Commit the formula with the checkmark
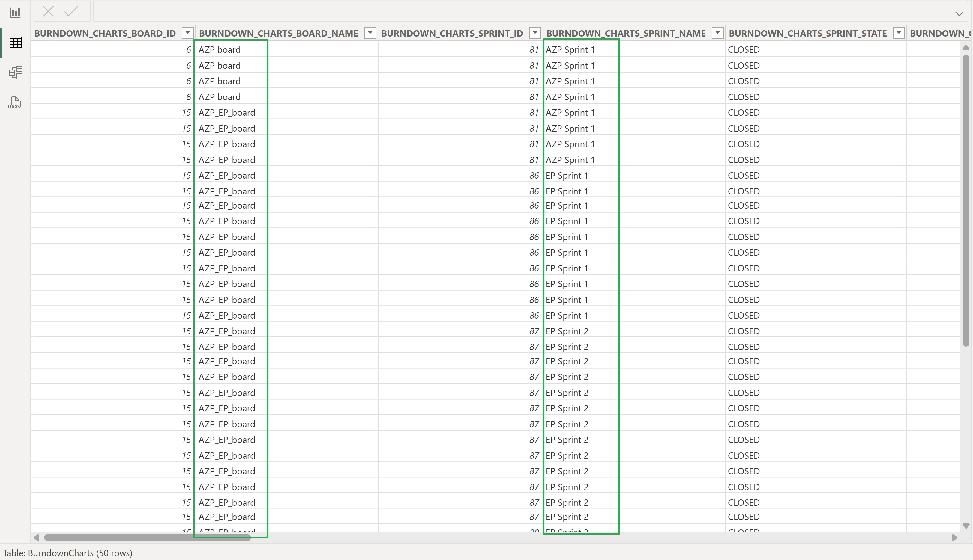 tap(71, 11)
